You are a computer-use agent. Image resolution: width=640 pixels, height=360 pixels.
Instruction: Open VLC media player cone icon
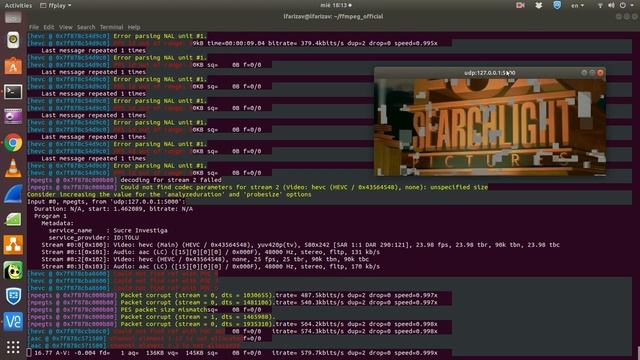click(13, 168)
